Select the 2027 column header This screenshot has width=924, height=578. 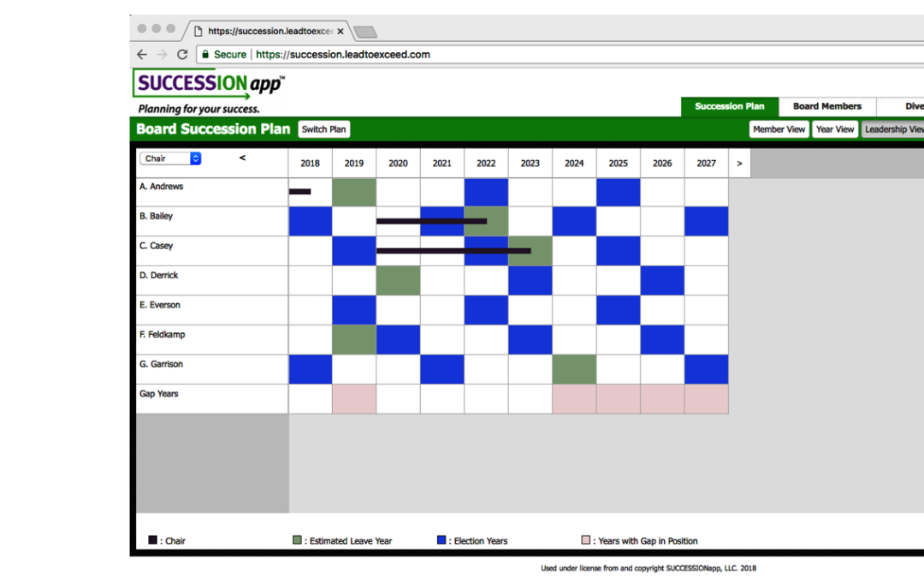[706, 164]
